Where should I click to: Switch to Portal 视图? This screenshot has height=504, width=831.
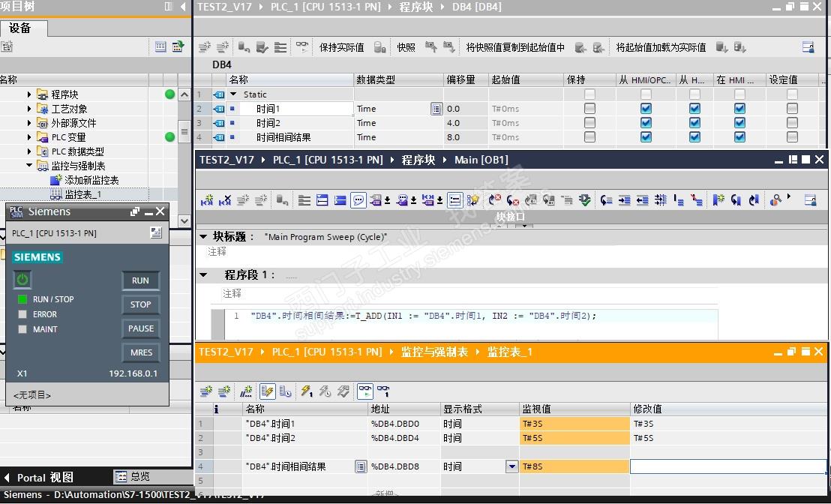[x=38, y=477]
